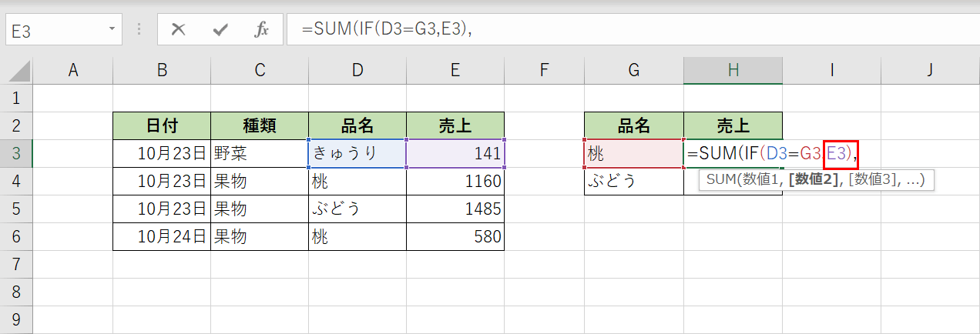Click the Cancel (X) formula entry icon
Image resolution: width=980 pixels, height=334 pixels.
[179, 30]
